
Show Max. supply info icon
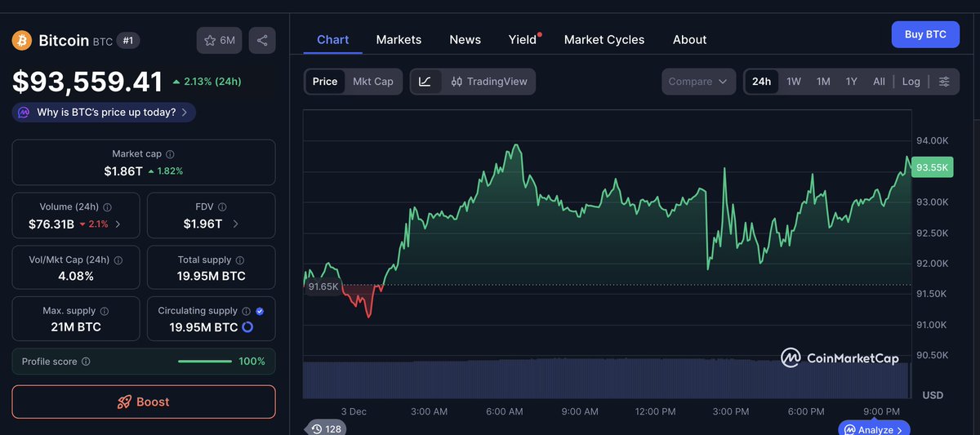pos(104,311)
